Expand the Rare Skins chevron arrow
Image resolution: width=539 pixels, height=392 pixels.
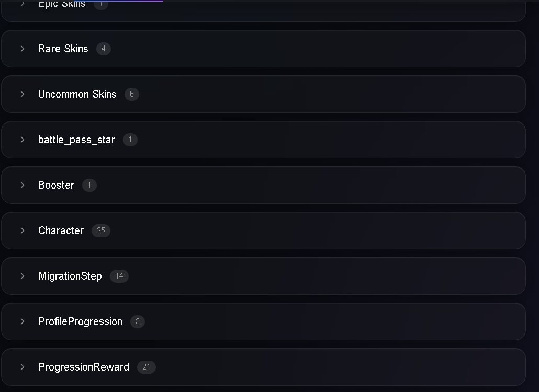coord(23,49)
